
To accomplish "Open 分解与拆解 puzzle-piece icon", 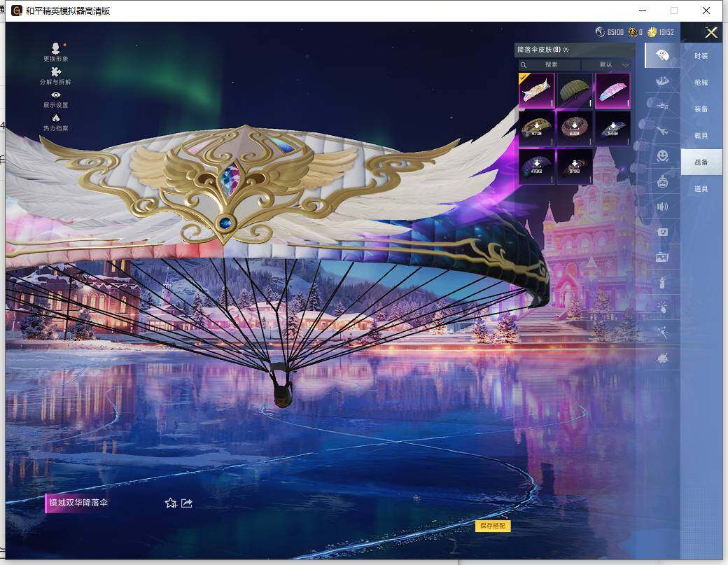I will point(56,76).
